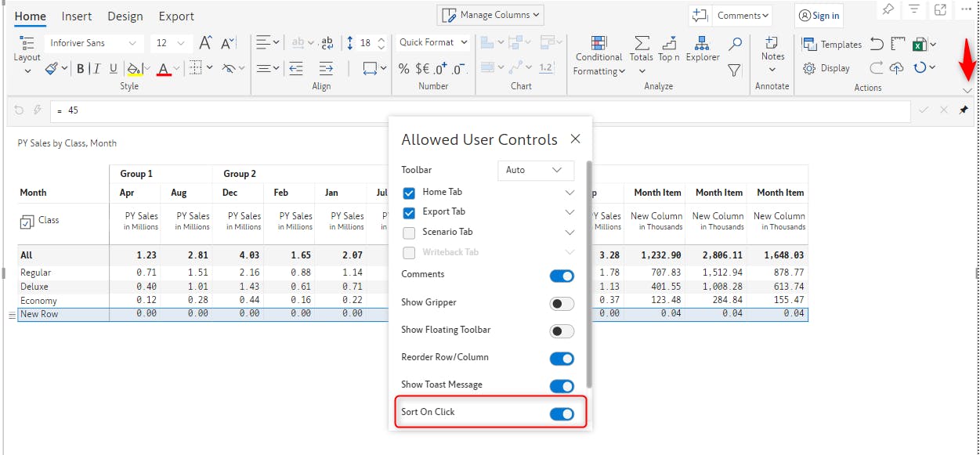
Task: Turn off the Sort On Click toggle
Action: 562,413
